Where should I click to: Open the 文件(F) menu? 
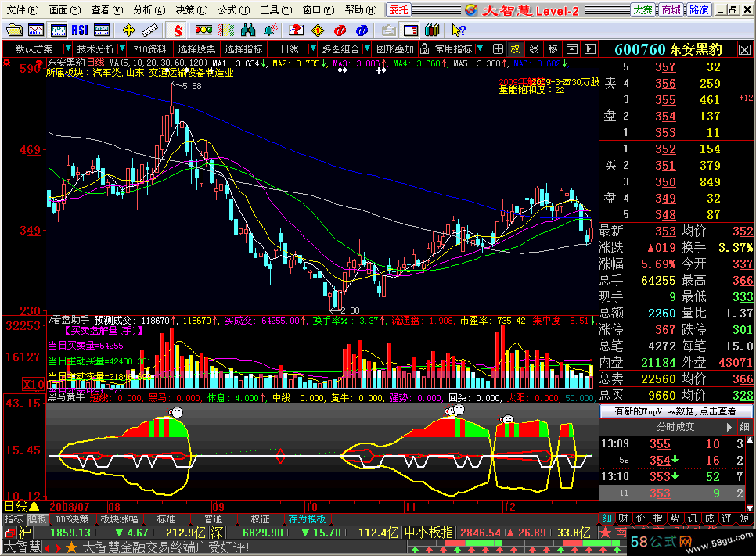click(23, 10)
